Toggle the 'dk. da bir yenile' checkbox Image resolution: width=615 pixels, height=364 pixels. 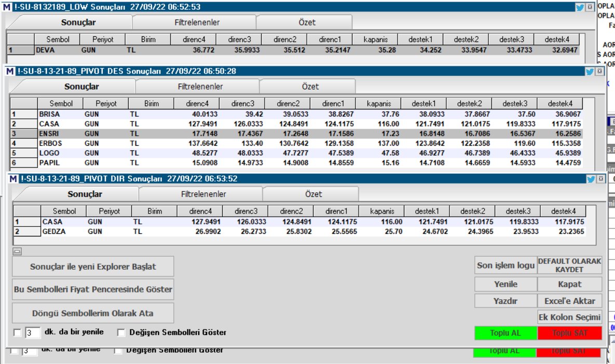tap(17, 333)
